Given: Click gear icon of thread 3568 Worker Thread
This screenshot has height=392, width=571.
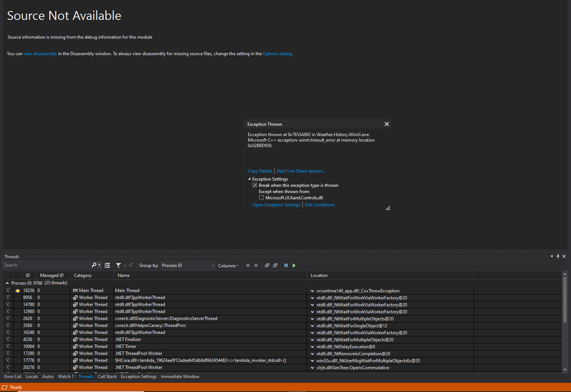Looking at the screenshot, I should pos(75,325).
